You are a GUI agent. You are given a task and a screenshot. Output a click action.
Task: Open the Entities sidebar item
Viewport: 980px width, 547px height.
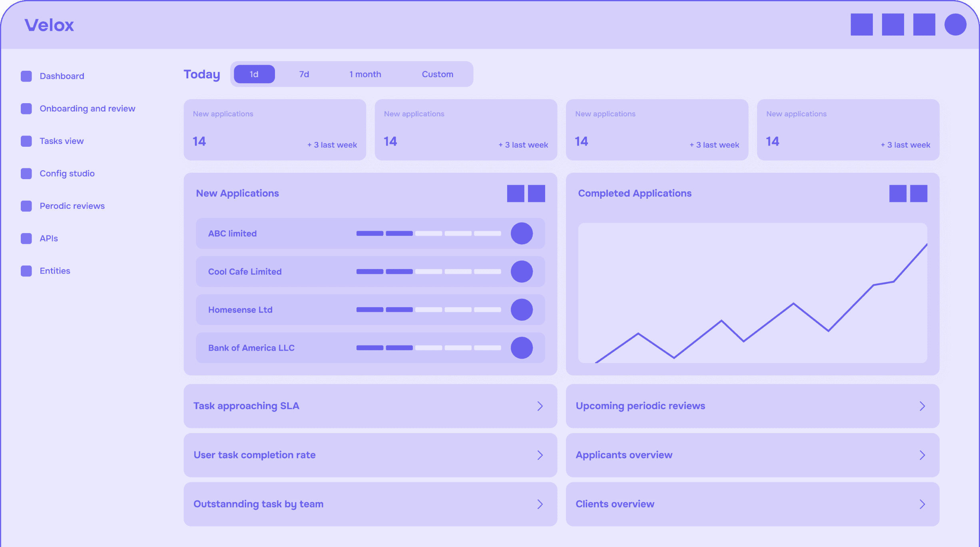[55, 271]
